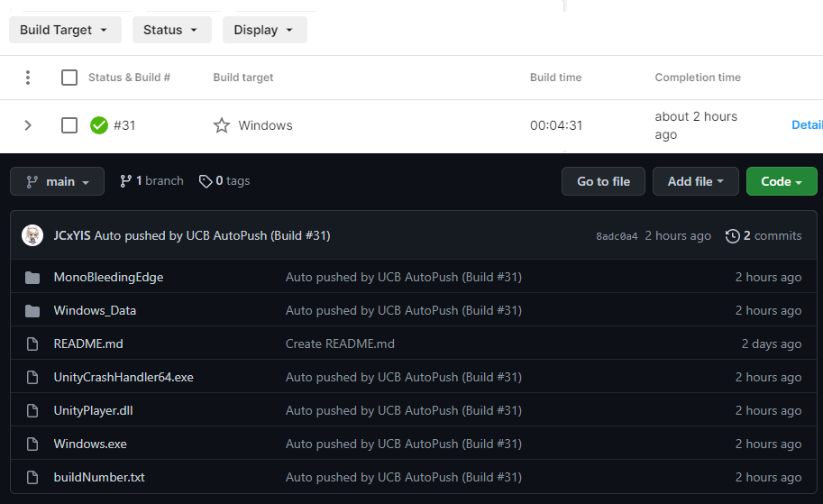Open the Add file menu
This screenshot has height=504, width=823.
[x=695, y=181]
